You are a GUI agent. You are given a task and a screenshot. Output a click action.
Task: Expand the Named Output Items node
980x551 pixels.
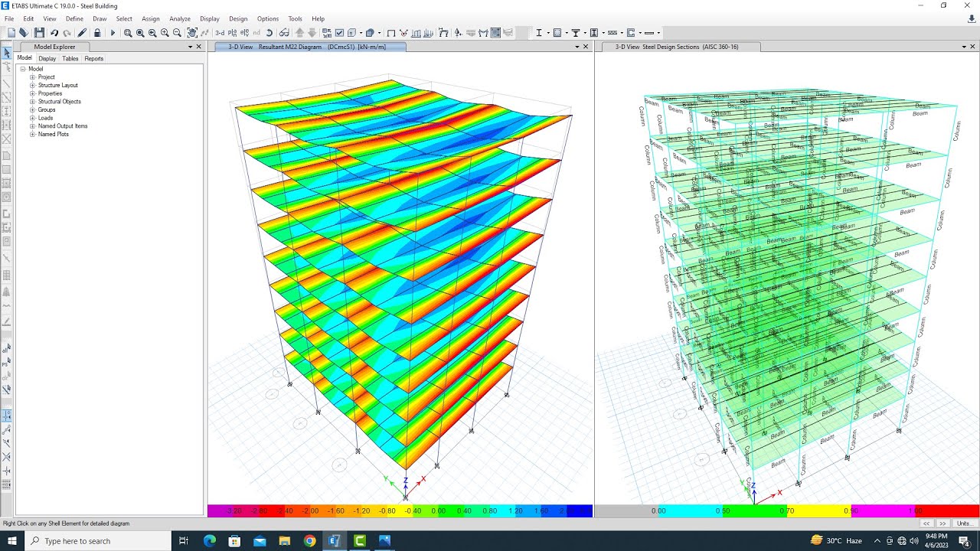coord(33,126)
